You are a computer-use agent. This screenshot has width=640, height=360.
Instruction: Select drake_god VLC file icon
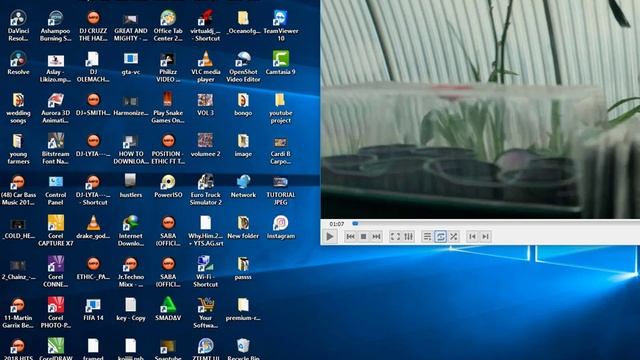[93, 227]
